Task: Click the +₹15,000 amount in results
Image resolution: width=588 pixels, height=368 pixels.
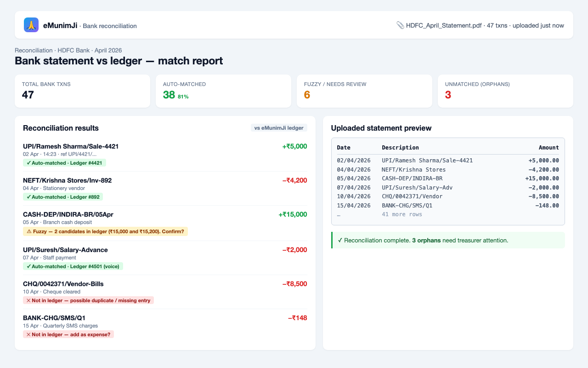Action: [x=293, y=214]
